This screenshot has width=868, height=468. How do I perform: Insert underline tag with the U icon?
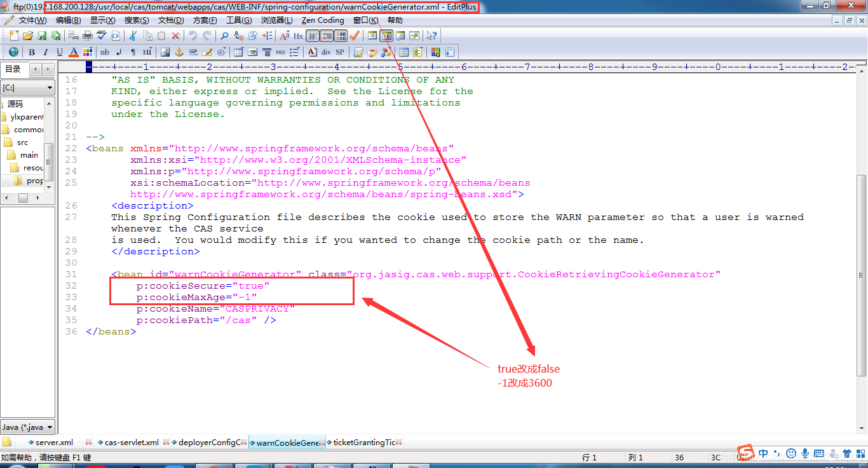pyautogui.click(x=59, y=52)
